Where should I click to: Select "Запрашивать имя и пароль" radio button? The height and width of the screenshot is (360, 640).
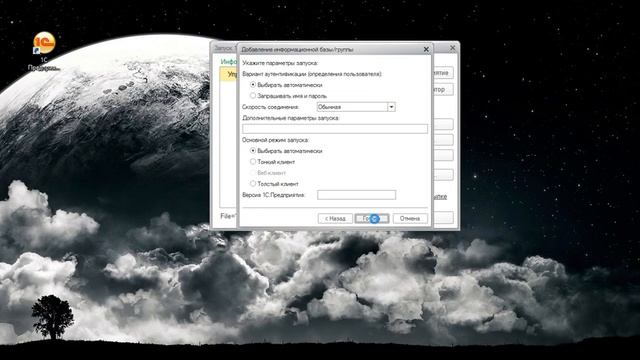[x=289, y=96]
